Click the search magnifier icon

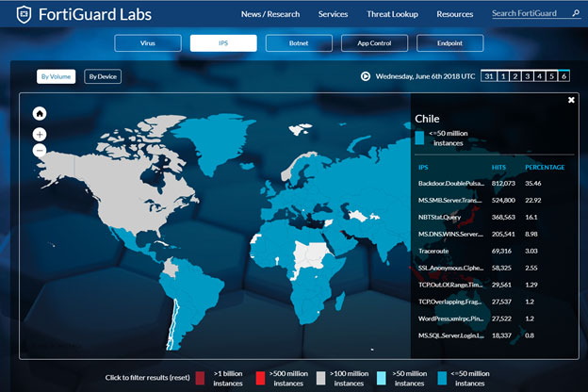coord(576,13)
